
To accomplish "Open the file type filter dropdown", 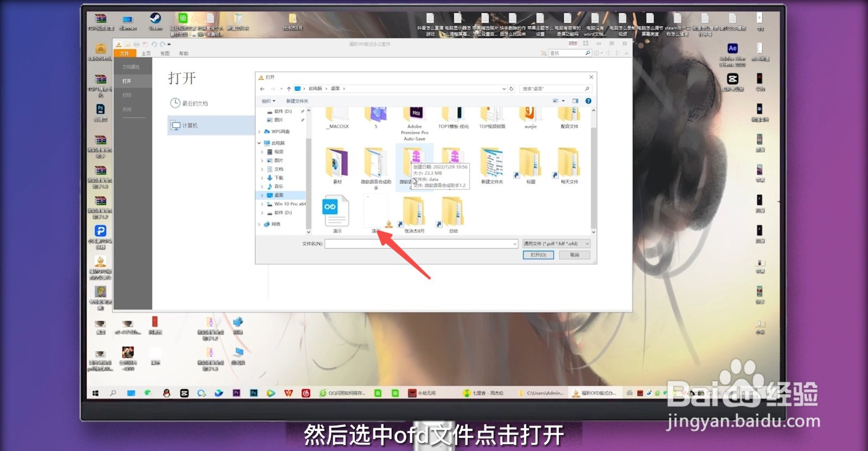I will tap(556, 244).
